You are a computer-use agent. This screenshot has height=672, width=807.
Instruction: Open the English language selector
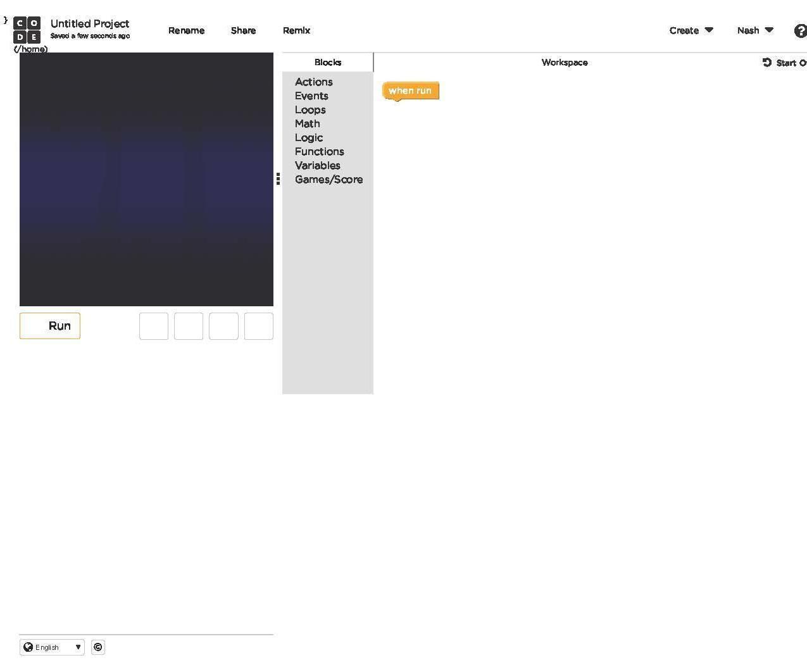52,647
